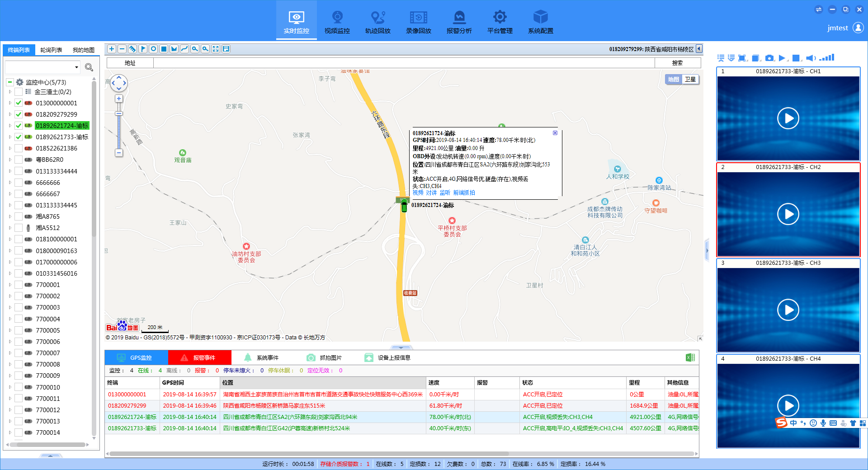Switch to 轮询列表 tab

tap(51, 50)
